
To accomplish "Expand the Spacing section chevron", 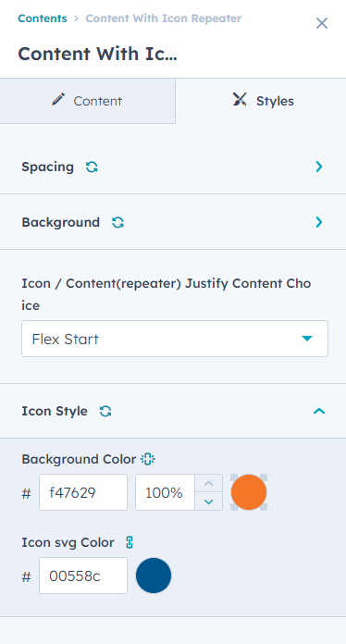I will [319, 167].
